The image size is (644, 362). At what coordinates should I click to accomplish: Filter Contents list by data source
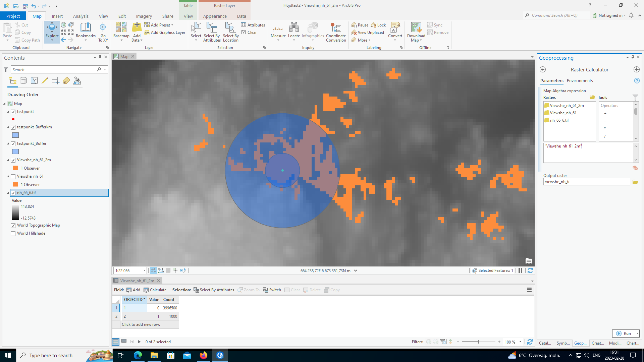tap(23, 80)
